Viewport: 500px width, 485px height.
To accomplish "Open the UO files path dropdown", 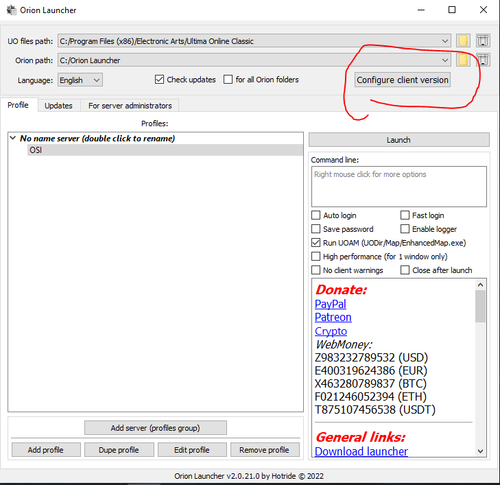I will [x=445, y=41].
